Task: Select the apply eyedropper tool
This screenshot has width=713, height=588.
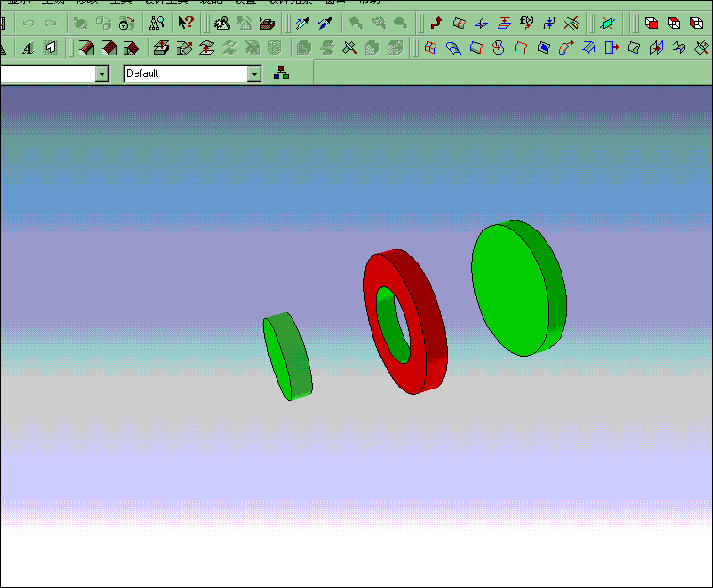Action: click(x=325, y=24)
